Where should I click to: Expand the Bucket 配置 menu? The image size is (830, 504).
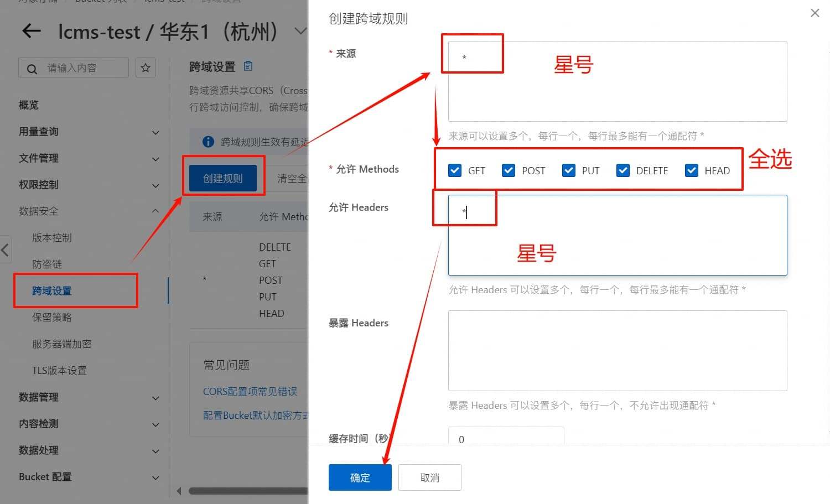[155, 477]
